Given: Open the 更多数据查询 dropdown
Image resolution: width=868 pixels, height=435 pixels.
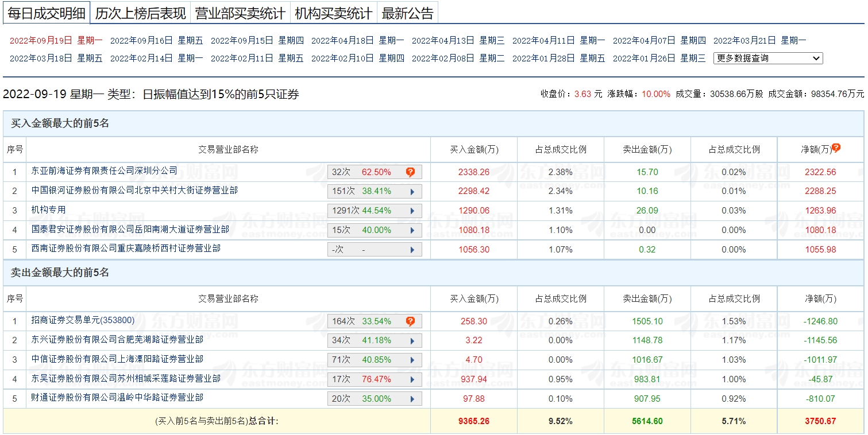Looking at the screenshot, I should pos(767,58).
